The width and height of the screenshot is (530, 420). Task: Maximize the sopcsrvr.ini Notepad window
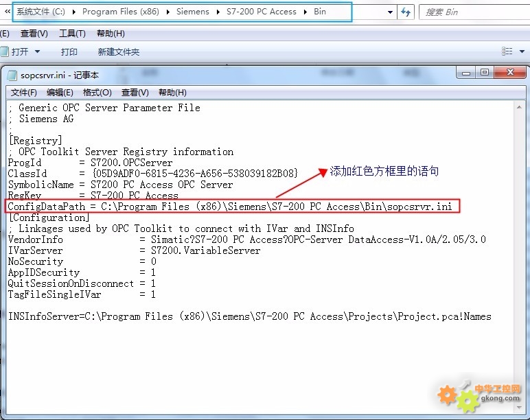tap(485, 73)
